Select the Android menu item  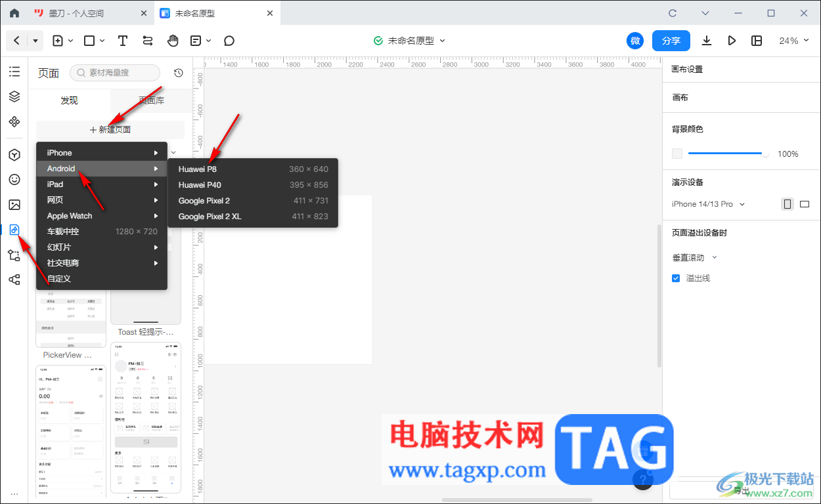102,169
